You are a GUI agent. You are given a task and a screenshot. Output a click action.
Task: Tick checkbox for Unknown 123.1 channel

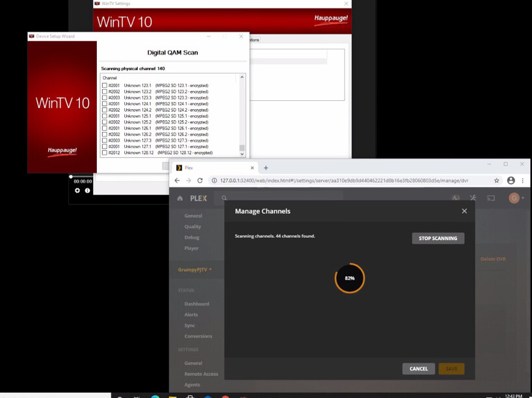pos(105,85)
